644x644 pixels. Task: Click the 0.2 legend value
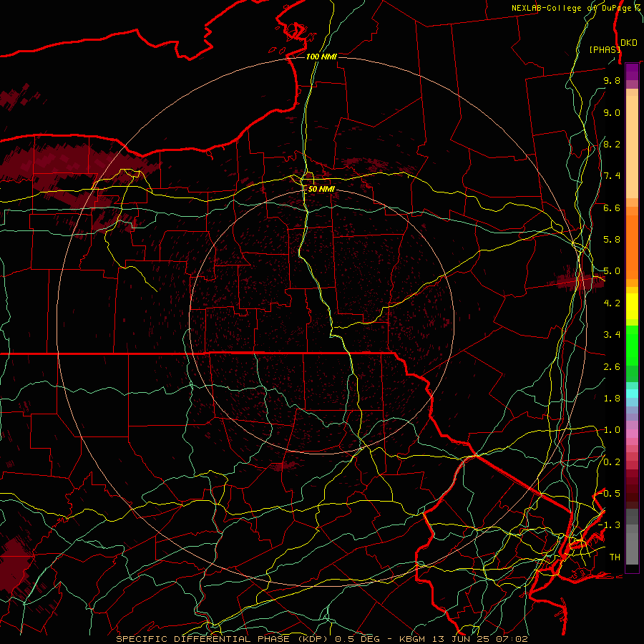tap(612, 462)
